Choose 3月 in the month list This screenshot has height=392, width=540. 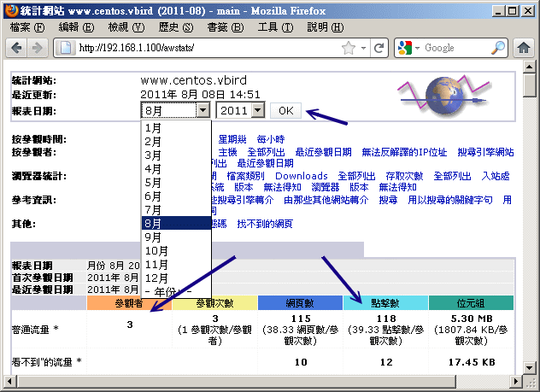click(x=154, y=155)
